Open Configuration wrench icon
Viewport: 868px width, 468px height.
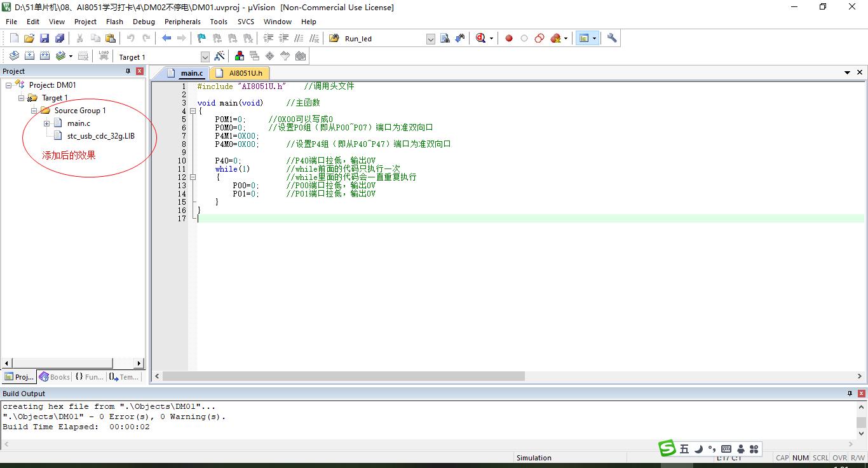pos(612,38)
